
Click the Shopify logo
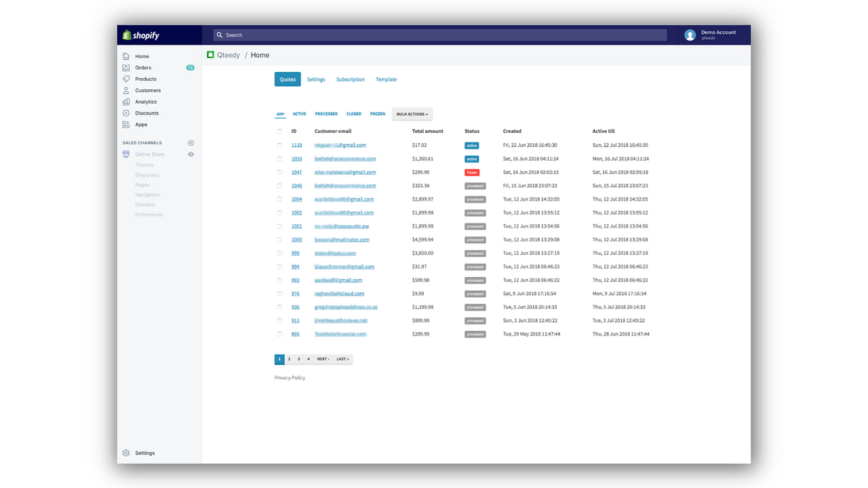click(x=141, y=35)
